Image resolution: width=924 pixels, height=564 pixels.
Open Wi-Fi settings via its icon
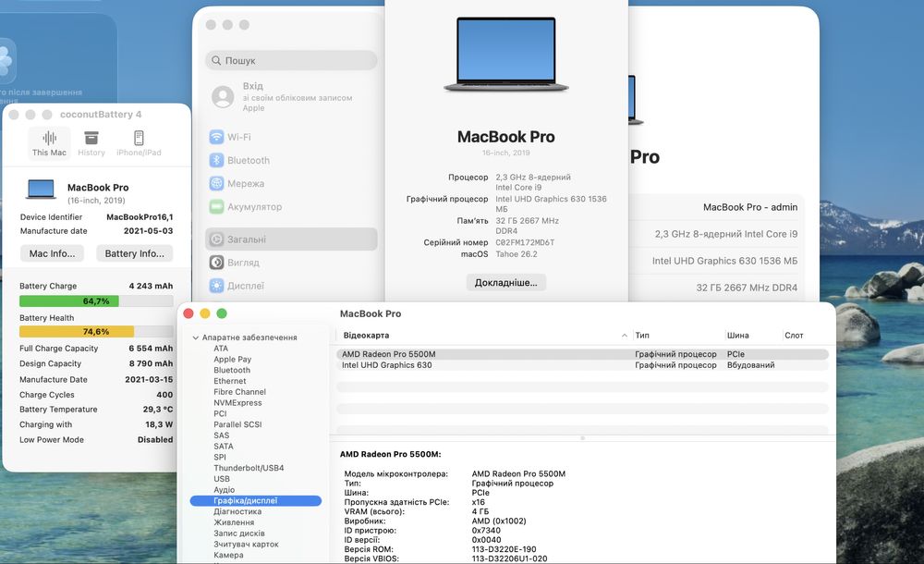(217, 137)
